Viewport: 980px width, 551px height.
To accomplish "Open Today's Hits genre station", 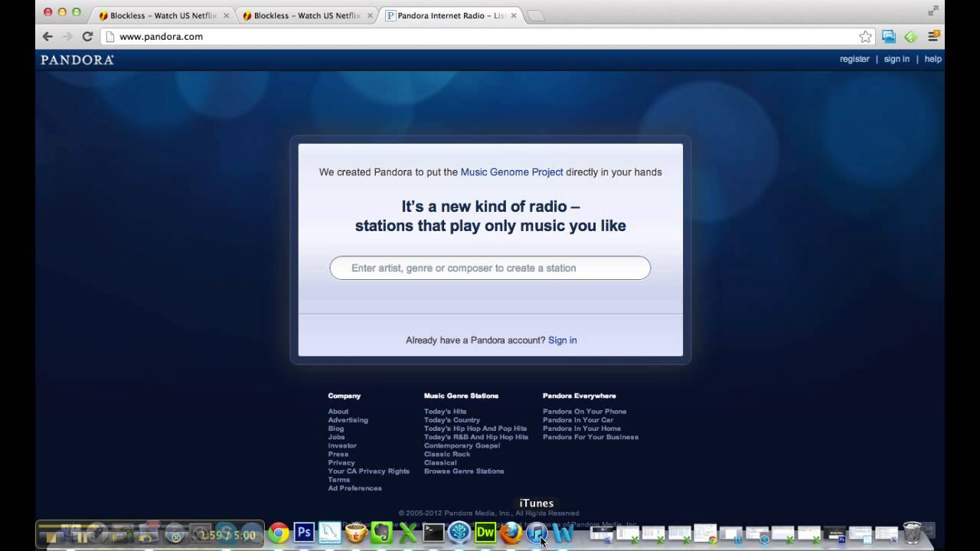I will point(445,412).
